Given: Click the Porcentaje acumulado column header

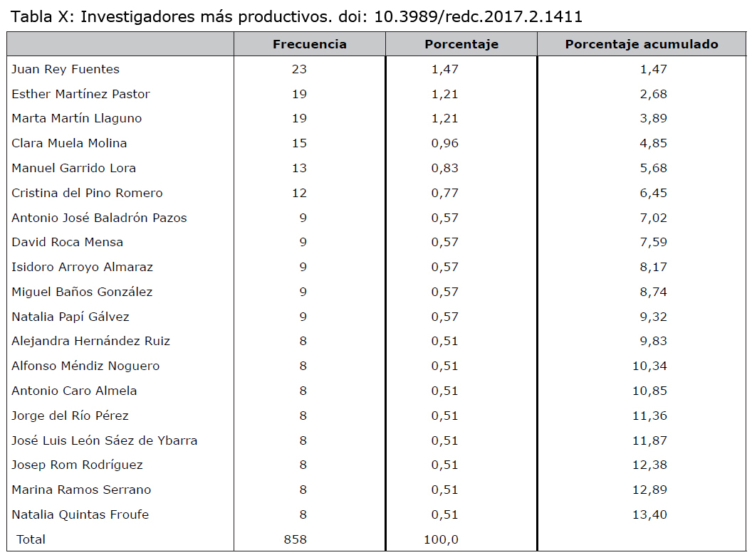Looking at the screenshot, I should pyautogui.click(x=642, y=44).
